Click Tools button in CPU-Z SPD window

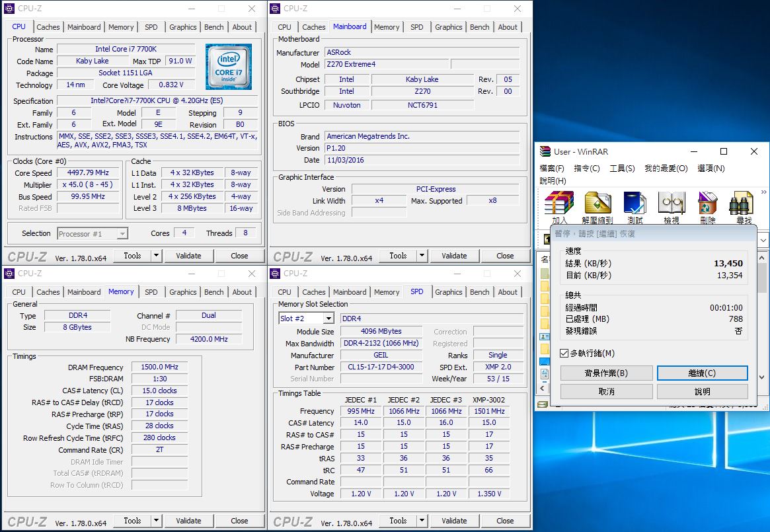tap(399, 521)
